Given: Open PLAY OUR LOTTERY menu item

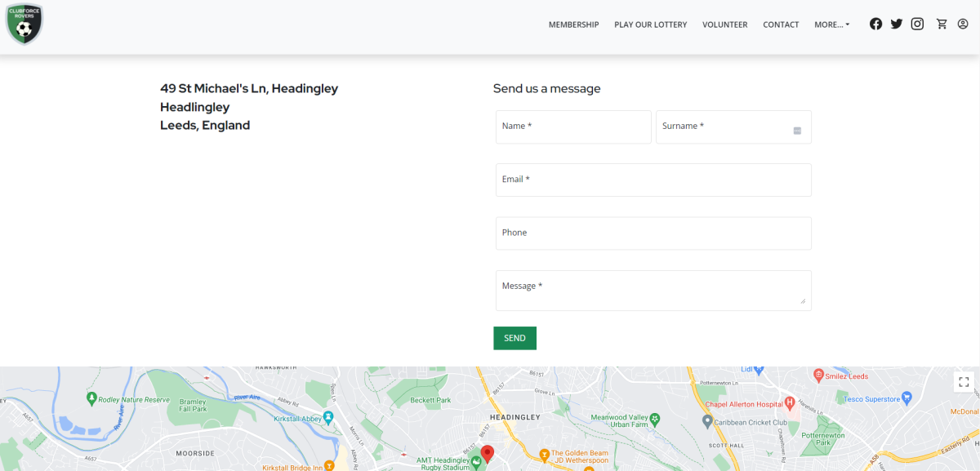Looking at the screenshot, I should pos(651,24).
